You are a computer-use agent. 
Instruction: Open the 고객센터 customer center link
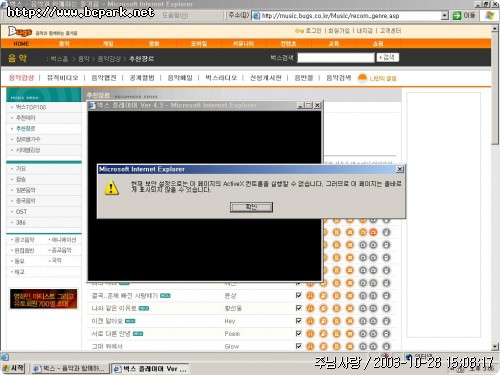coord(390,31)
